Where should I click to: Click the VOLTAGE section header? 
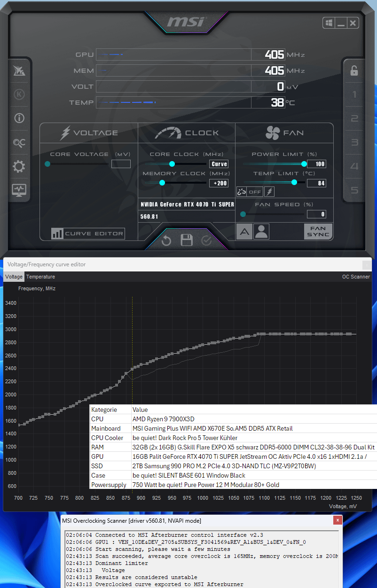pos(89,133)
